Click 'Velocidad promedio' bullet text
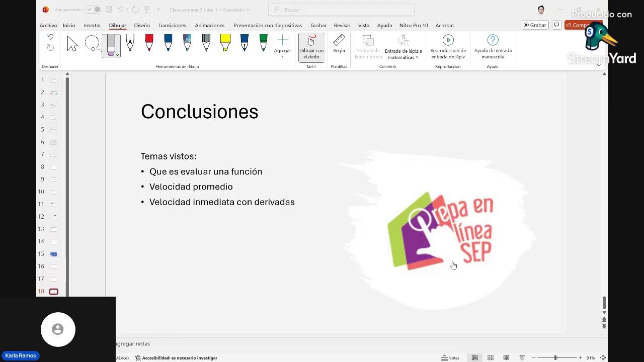This screenshot has height=362, width=644. (191, 187)
